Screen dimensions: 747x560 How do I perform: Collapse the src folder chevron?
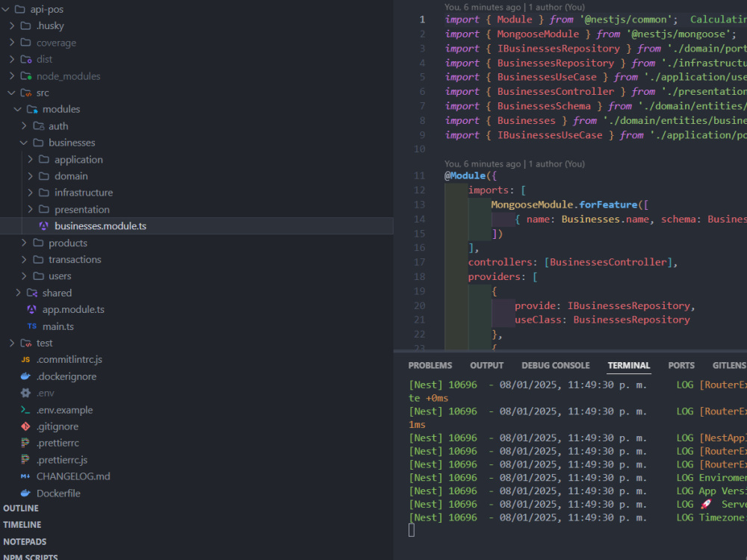tap(12, 93)
